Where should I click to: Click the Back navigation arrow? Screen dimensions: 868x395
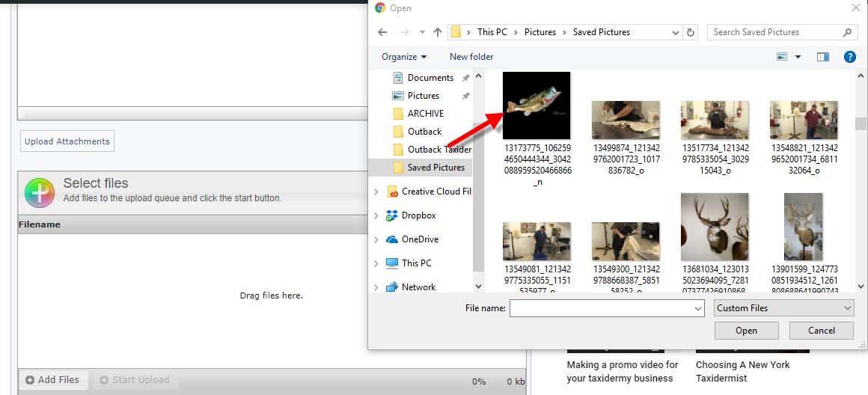[382, 32]
